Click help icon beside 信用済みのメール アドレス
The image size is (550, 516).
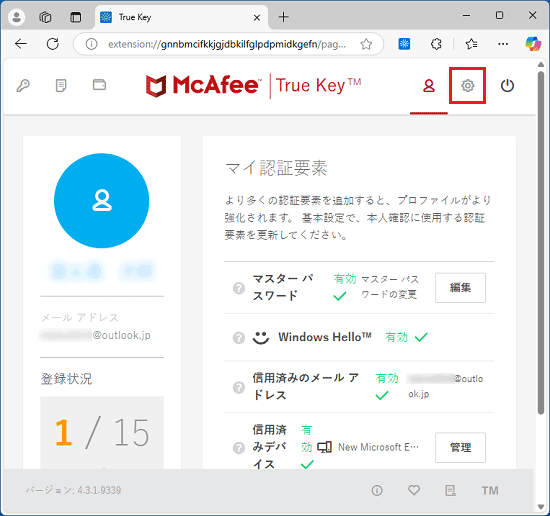[239, 387]
